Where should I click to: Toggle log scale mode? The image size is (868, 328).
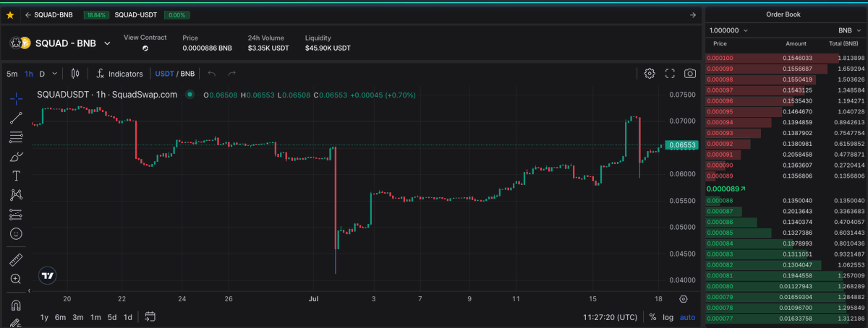tap(668, 317)
